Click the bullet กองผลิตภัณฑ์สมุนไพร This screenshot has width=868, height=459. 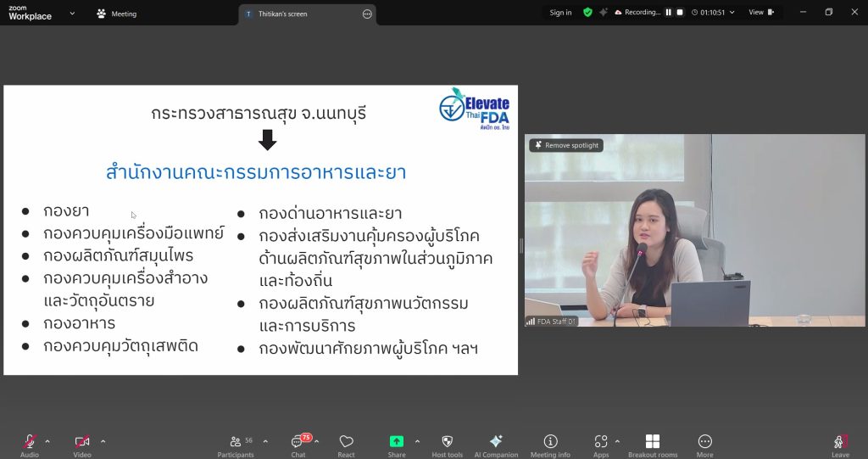pos(119,256)
